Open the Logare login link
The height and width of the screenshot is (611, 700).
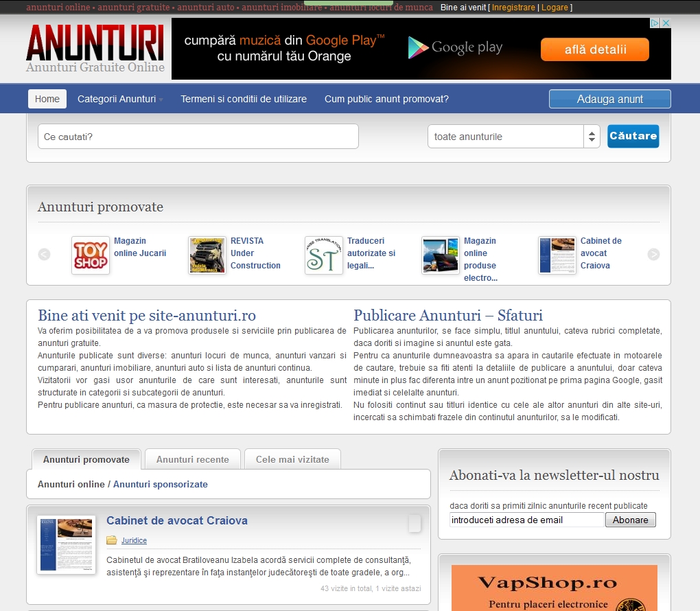tap(555, 8)
